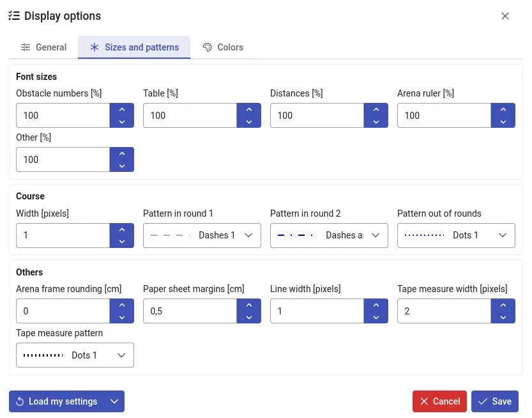Click the Arena frame rounding input field
The height and width of the screenshot is (418, 532).
[63, 311]
